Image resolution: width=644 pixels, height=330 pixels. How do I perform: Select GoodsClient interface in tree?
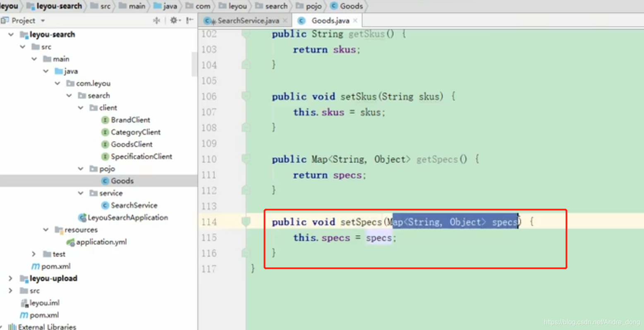tap(132, 145)
